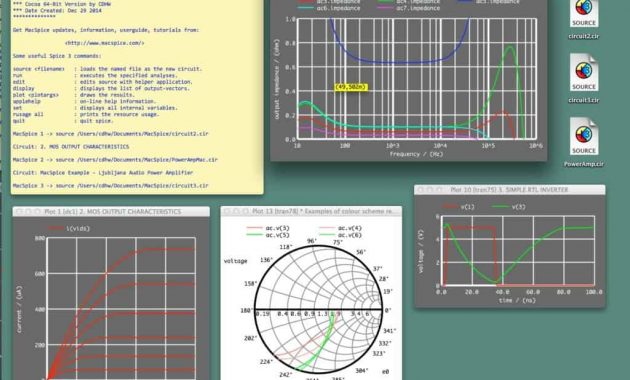Click the red i(vids) legend swatch
Image resolution: width=630 pixels, height=380 pixels.
click(56, 229)
